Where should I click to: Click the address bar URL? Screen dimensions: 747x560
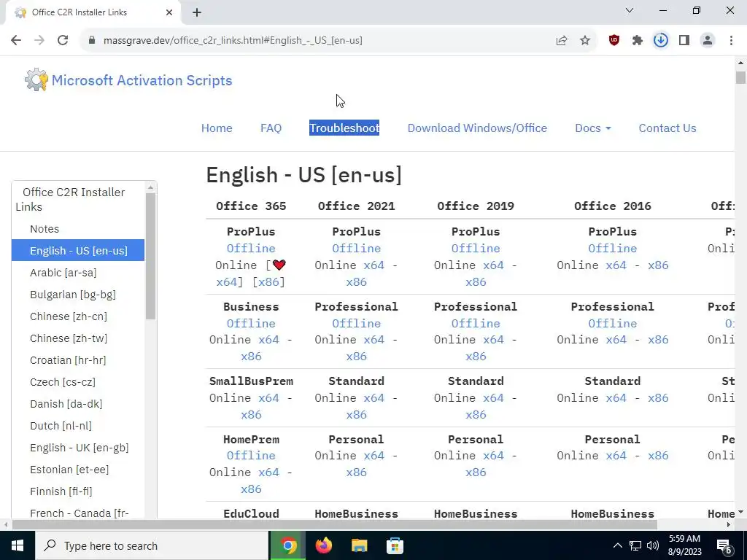[x=233, y=41]
